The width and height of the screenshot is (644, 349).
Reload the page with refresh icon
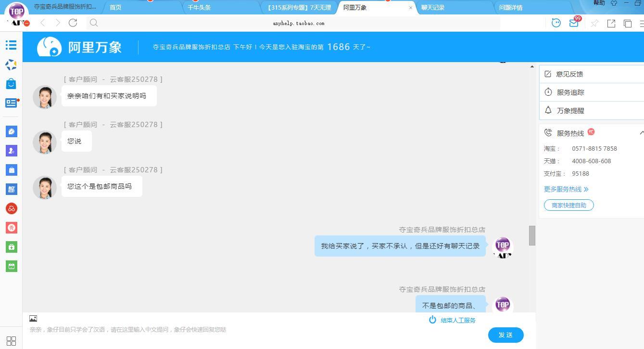click(73, 23)
